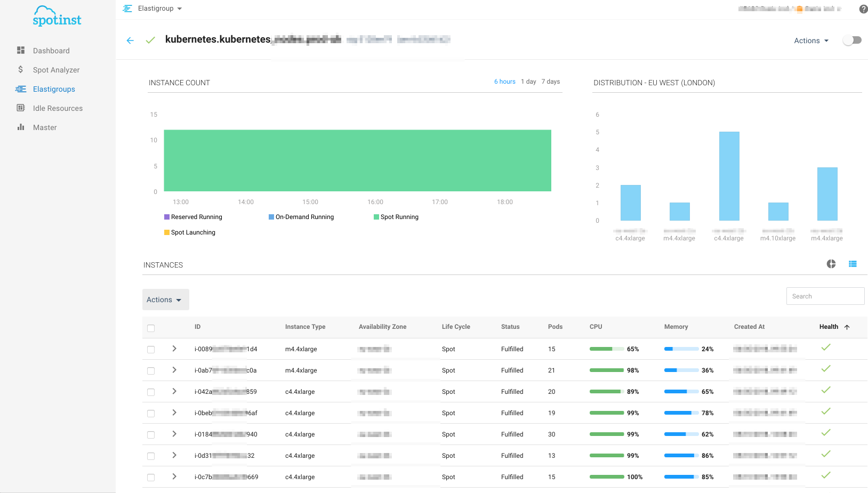Image resolution: width=868 pixels, height=493 pixels.
Task: Check the select-all checkbox in table header
Action: [x=151, y=328]
